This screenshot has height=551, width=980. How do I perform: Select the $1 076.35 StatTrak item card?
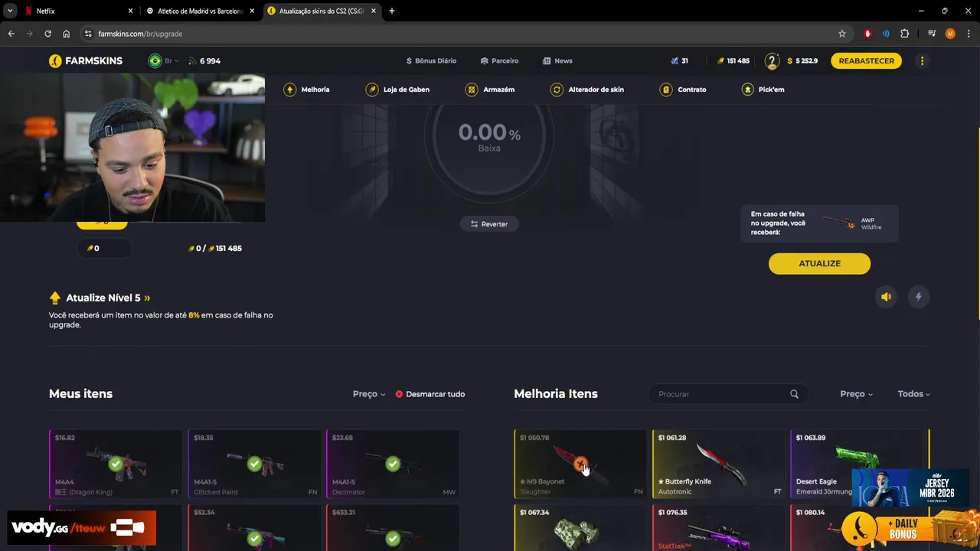(718, 528)
